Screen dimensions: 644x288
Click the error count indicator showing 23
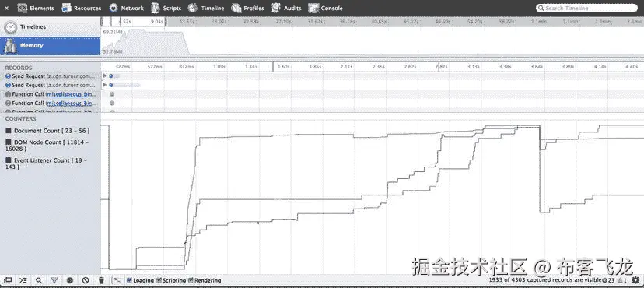(607, 280)
